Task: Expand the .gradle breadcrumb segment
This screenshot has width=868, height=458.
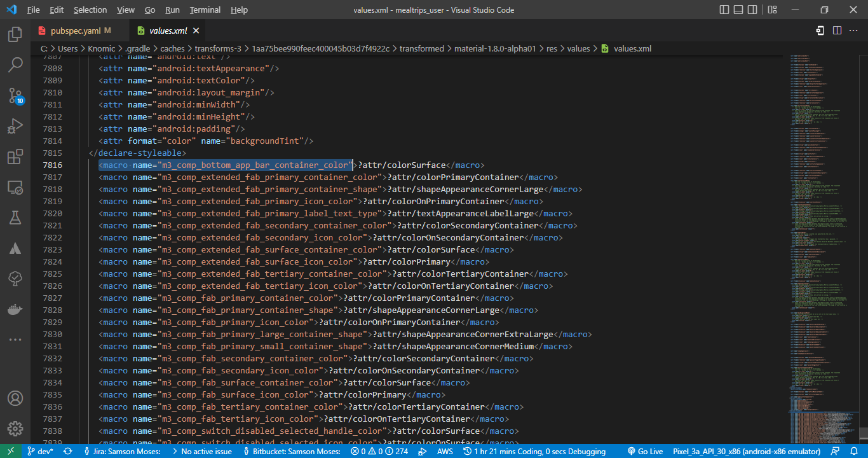Action: coord(137,48)
